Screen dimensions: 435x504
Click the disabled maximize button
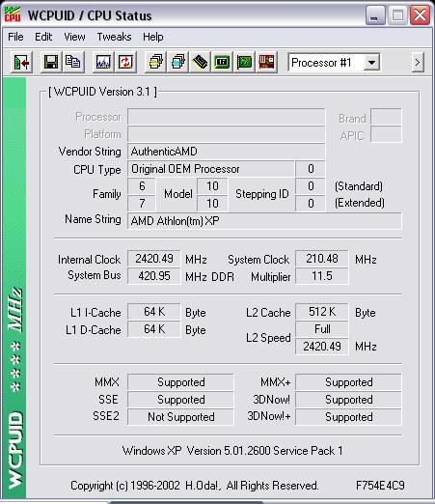397,15
